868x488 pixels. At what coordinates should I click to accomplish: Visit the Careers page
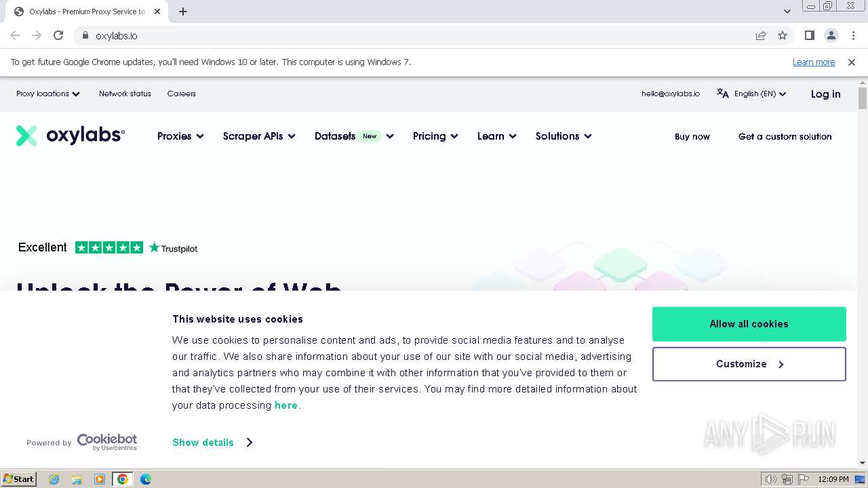click(x=181, y=94)
